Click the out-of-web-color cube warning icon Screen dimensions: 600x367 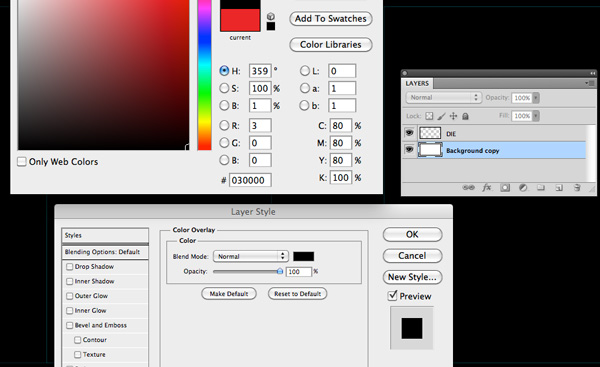pos(271,16)
